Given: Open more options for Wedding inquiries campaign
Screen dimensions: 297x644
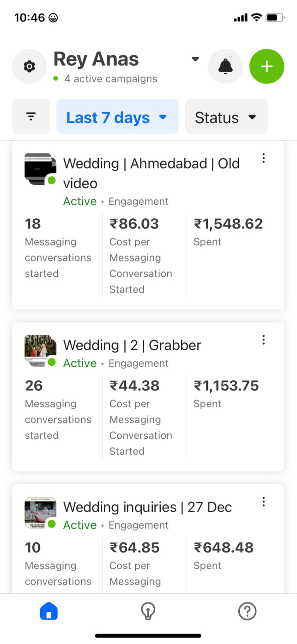Looking at the screenshot, I should (x=263, y=501).
